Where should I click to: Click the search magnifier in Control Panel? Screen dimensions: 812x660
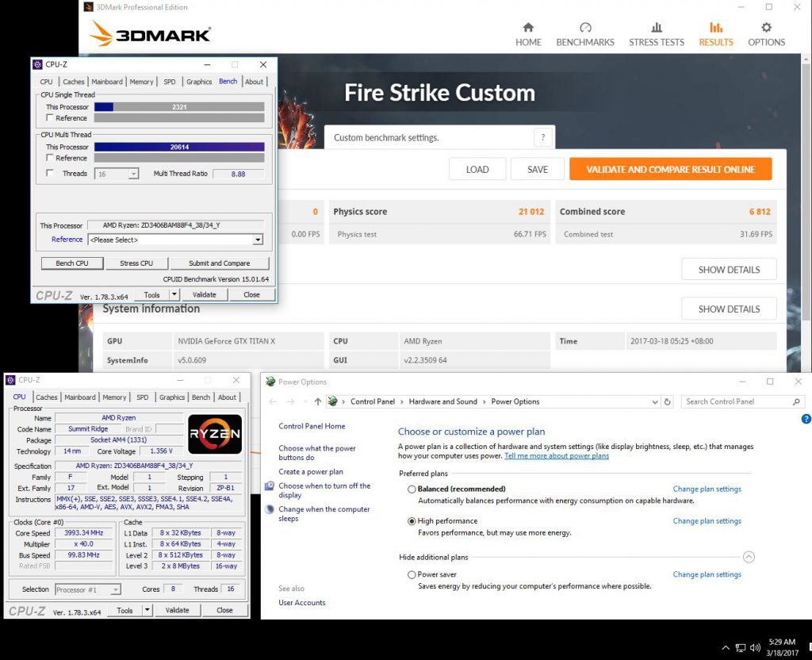[x=796, y=401]
